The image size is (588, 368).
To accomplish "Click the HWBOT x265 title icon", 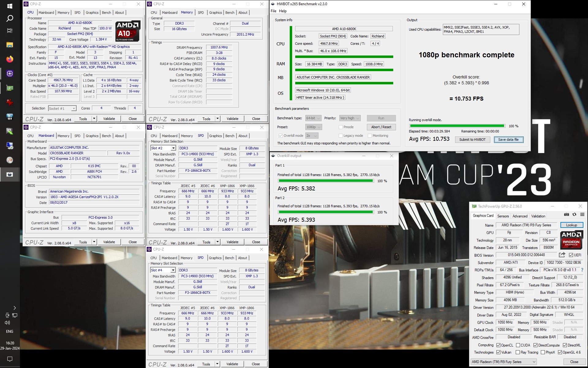I will 273,4.
